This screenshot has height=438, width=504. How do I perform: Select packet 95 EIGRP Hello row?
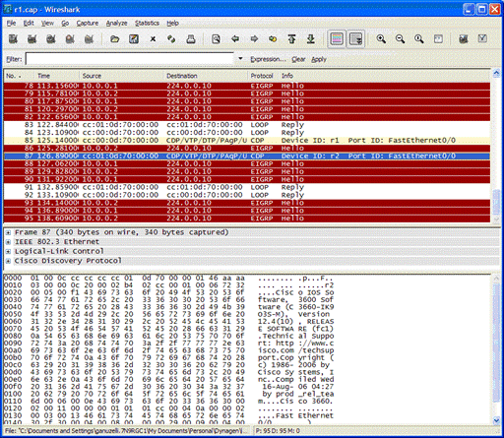pyautogui.click(x=247, y=219)
